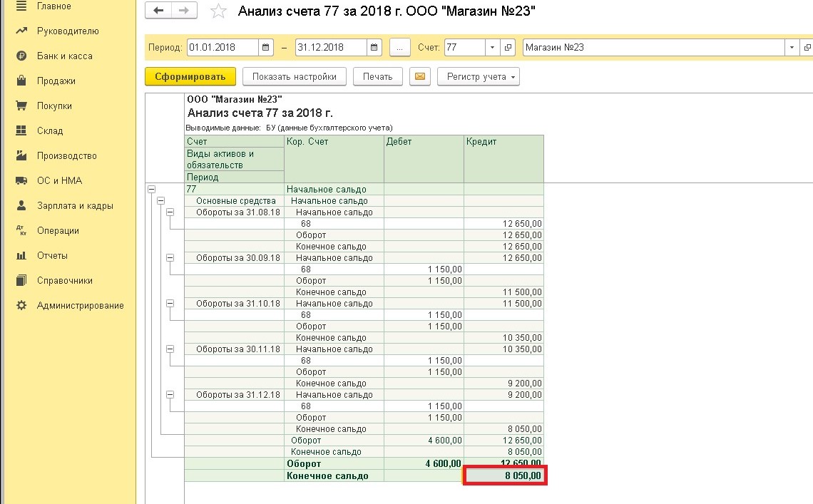The height and width of the screenshot is (504, 813).
Task: Click the back navigation arrow
Action: coord(158,11)
